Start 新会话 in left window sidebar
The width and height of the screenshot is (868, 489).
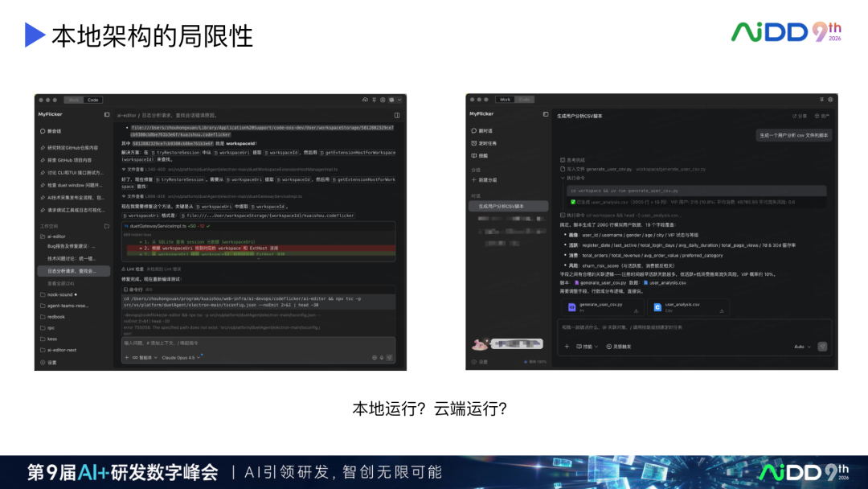[51, 131]
